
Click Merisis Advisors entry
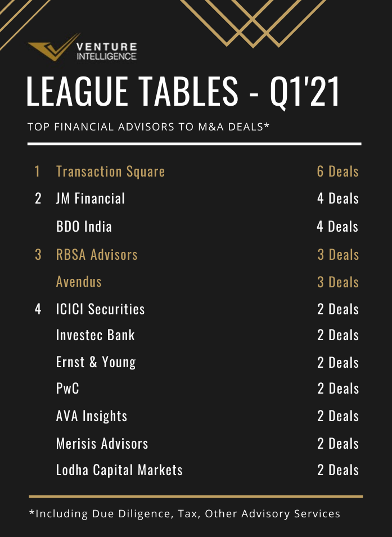click(102, 444)
